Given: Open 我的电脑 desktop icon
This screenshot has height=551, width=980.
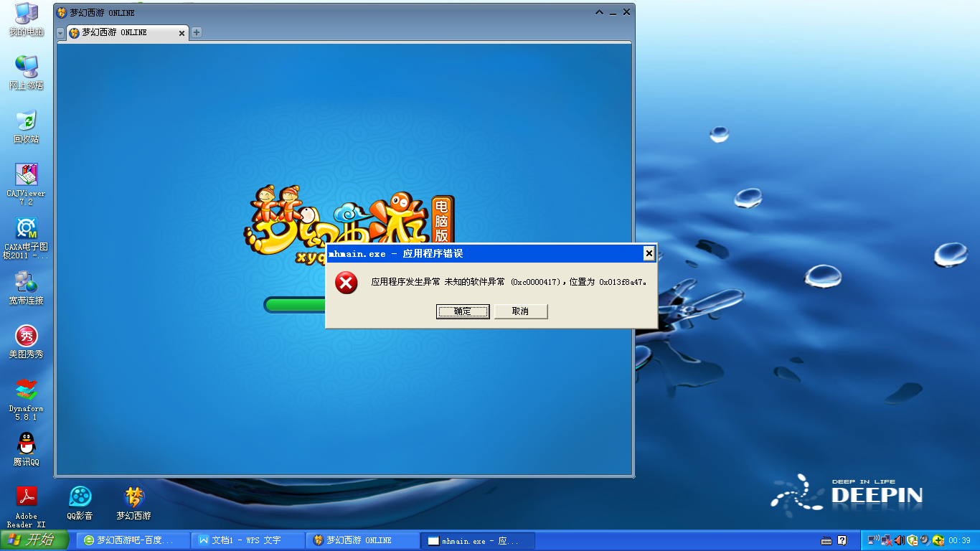Looking at the screenshot, I should click(x=27, y=19).
